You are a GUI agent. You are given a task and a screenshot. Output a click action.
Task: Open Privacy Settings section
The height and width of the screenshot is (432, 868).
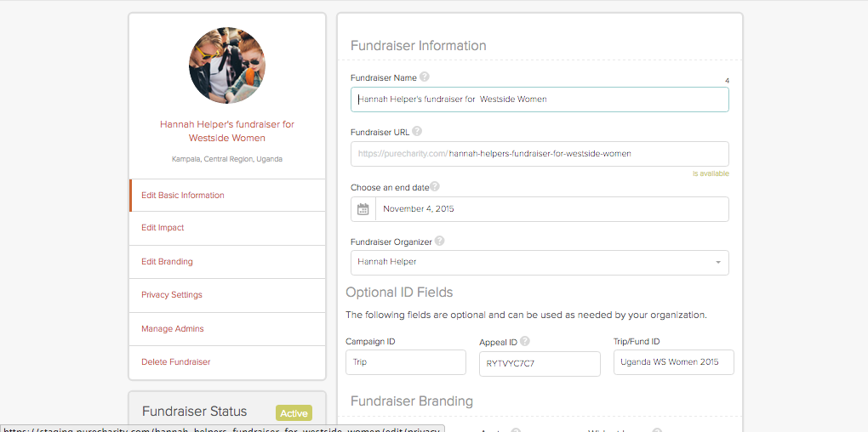tap(227, 295)
